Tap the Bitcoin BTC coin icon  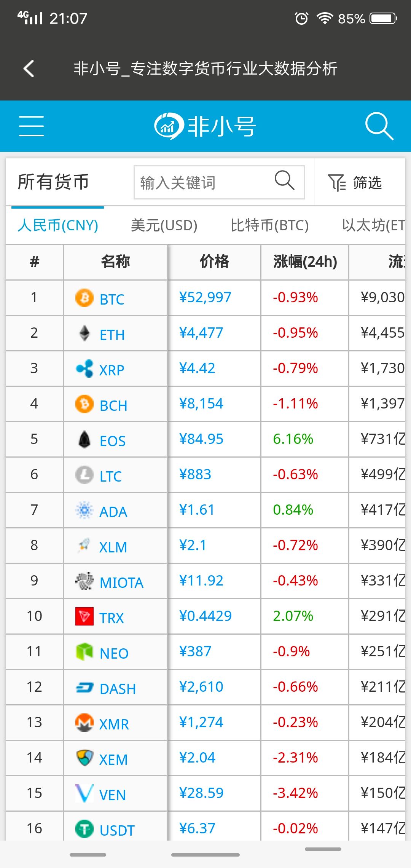(84, 298)
